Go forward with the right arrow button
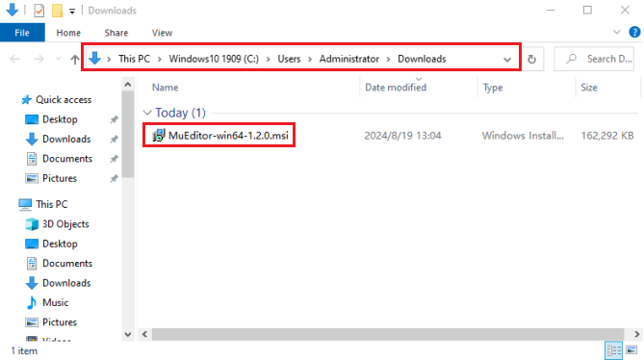Screen dimensions: 644x360 (x=39, y=59)
